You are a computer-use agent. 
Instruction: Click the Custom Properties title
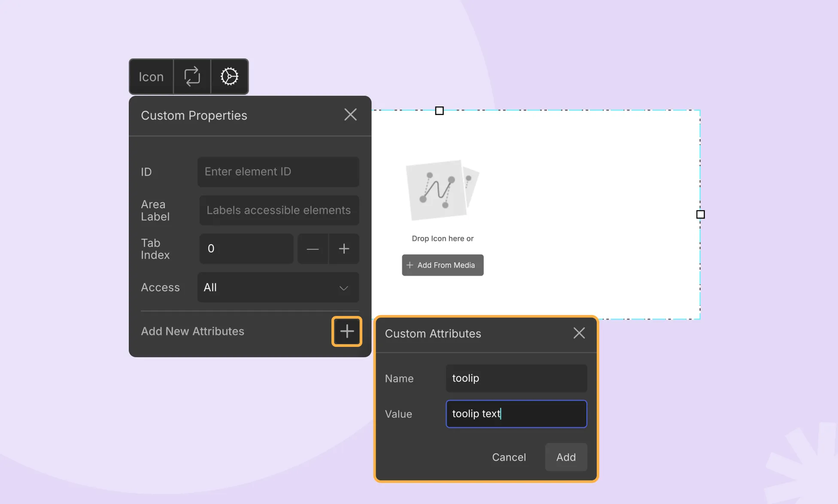[x=194, y=115]
